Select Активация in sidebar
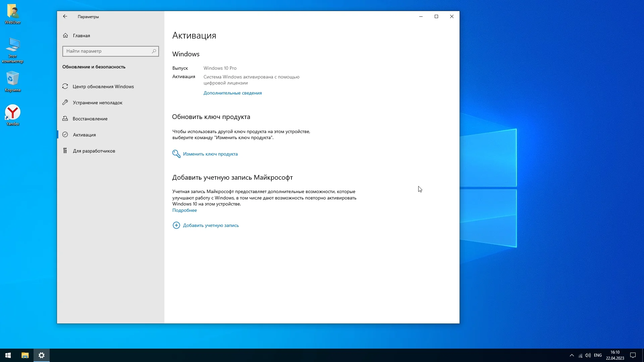 [84, 135]
